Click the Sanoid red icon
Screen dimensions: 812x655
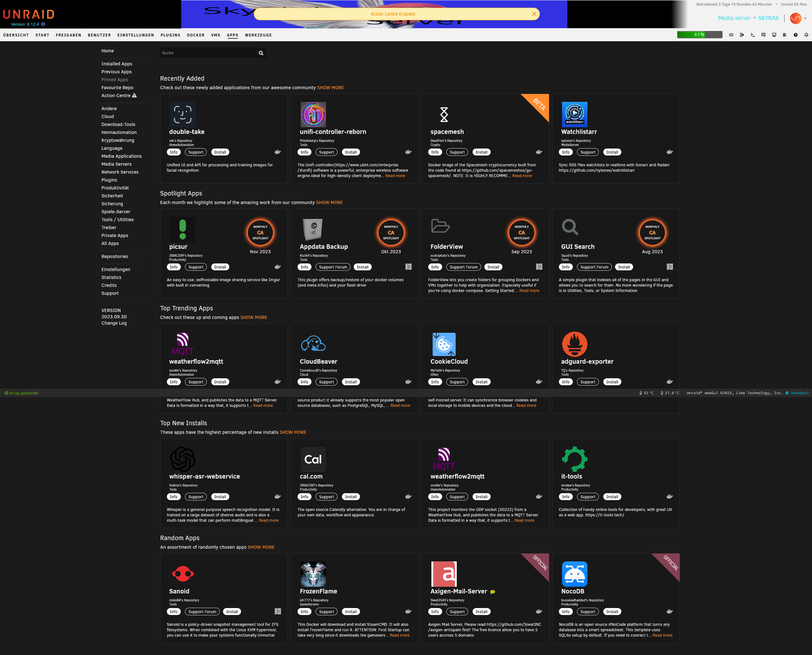[x=182, y=574]
